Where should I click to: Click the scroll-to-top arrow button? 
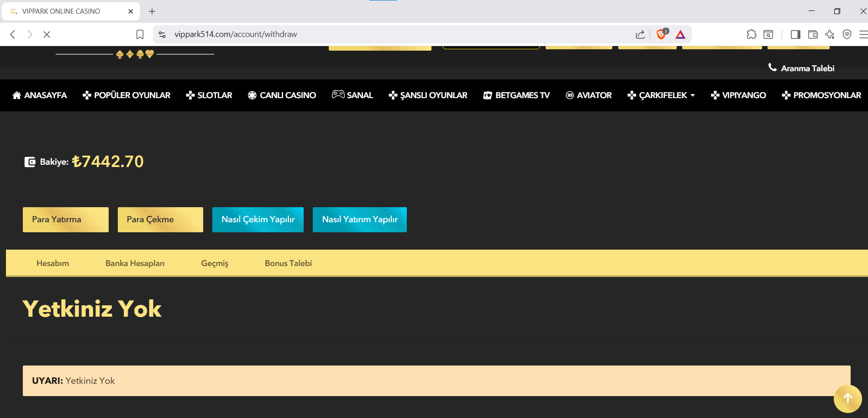(847, 398)
